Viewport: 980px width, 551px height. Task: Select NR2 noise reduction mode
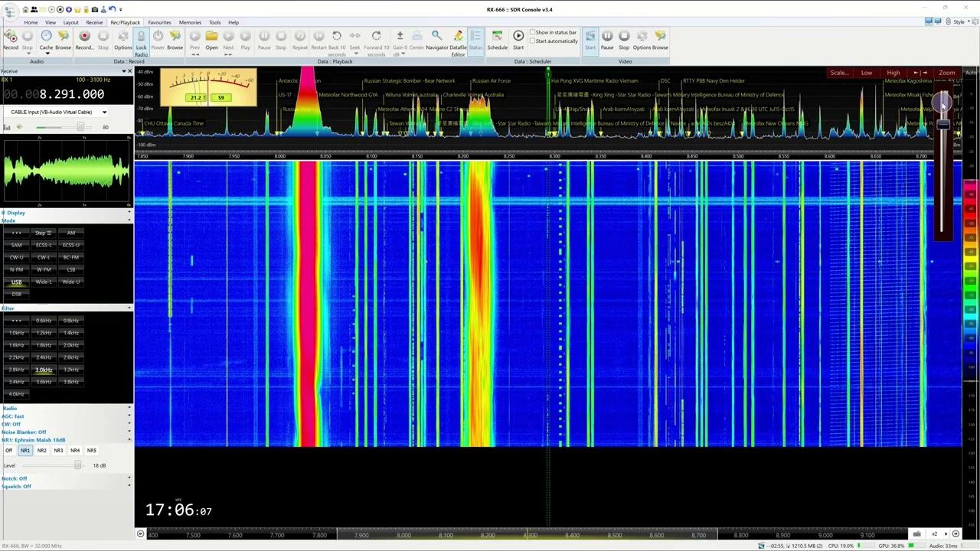pos(41,451)
